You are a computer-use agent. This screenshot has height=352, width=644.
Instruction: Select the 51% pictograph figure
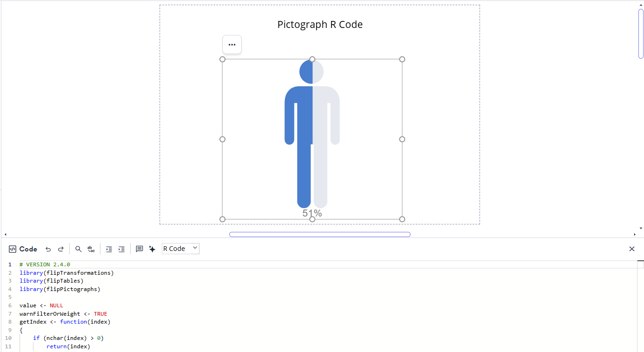(312, 135)
